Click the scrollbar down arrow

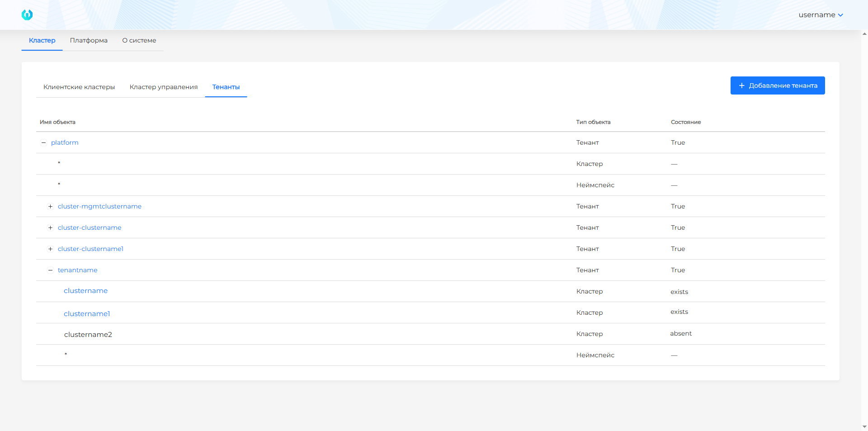click(x=864, y=426)
